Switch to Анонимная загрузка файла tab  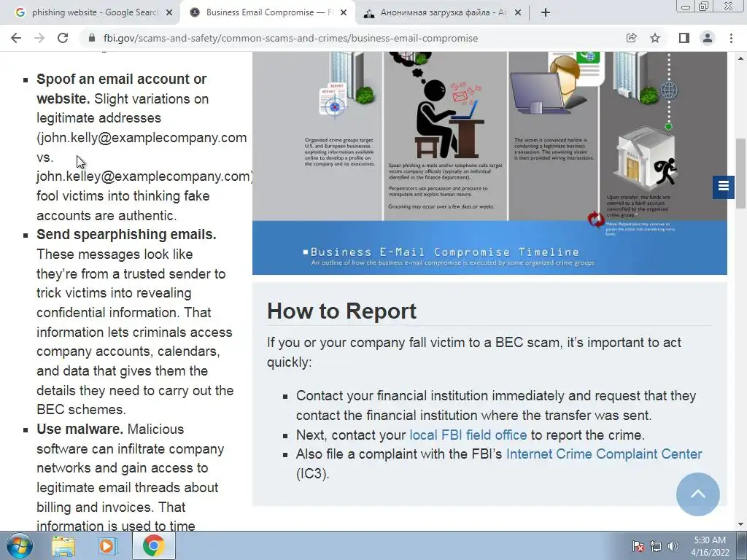coord(443,13)
